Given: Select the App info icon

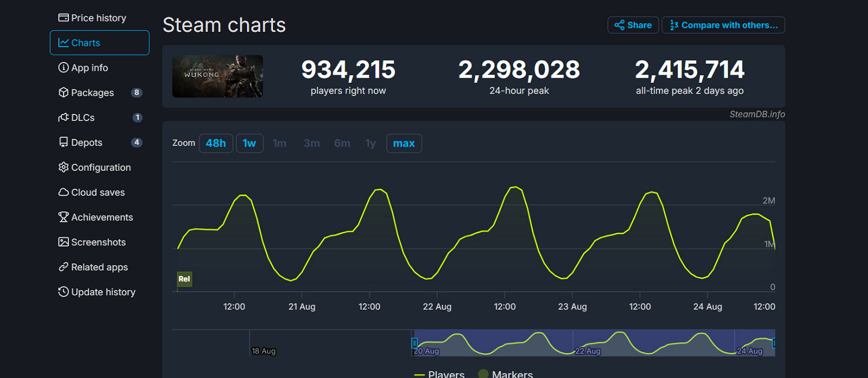Looking at the screenshot, I should pyautogui.click(x=63, y=68).
